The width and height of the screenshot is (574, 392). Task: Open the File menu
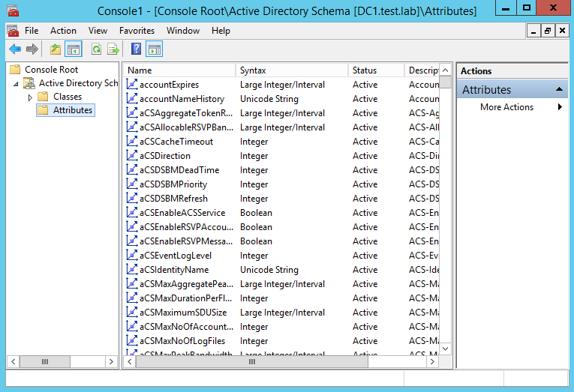(x=32, y=31)
